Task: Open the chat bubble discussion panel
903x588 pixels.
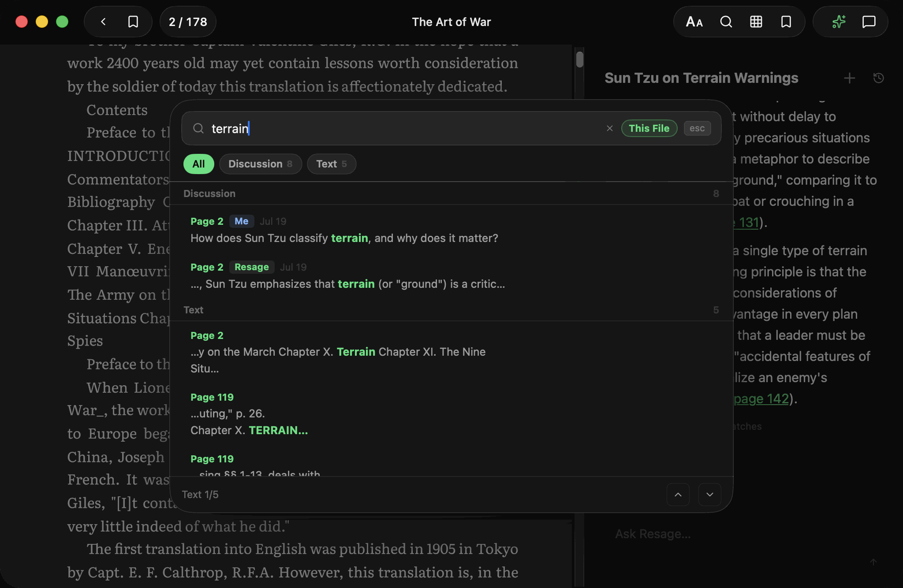Action: click(869, 22)
